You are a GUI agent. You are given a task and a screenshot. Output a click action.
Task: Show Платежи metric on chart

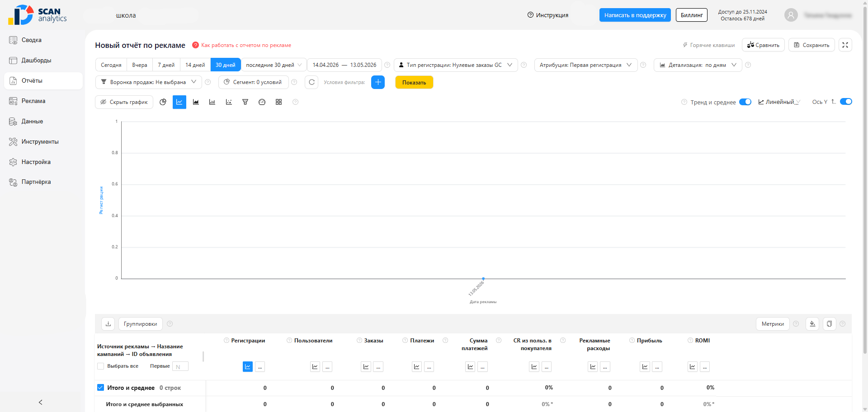click(x=417, y=367)
